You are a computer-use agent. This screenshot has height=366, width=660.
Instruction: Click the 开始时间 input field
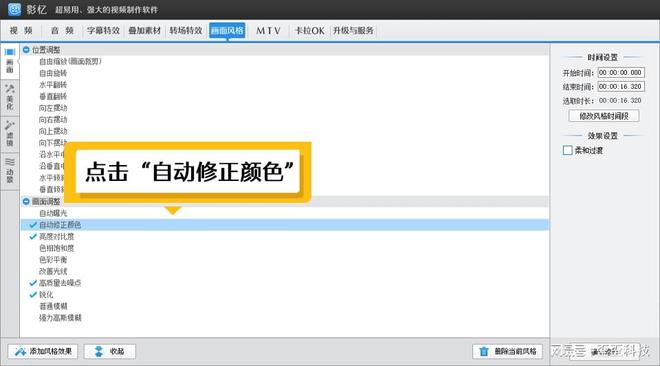(x=621, y=73)
